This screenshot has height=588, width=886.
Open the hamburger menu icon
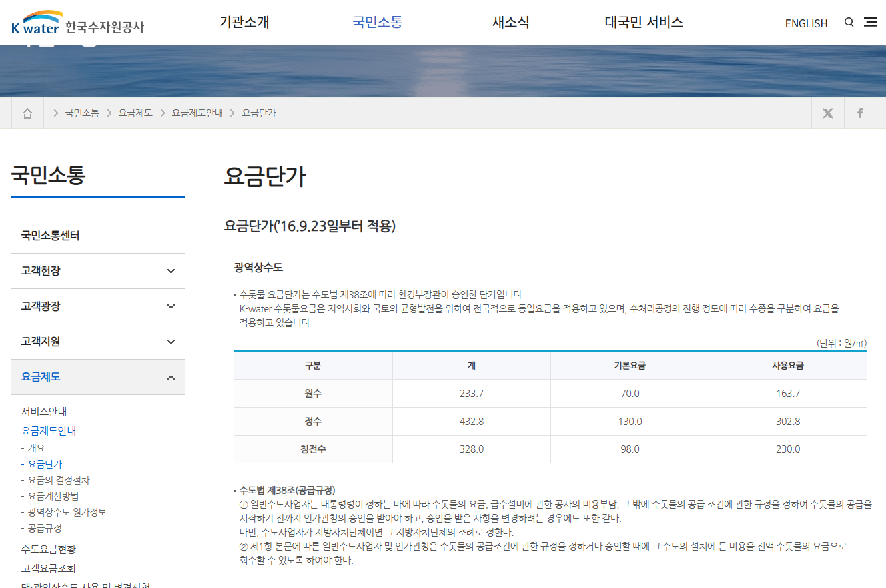coord(870,22)
